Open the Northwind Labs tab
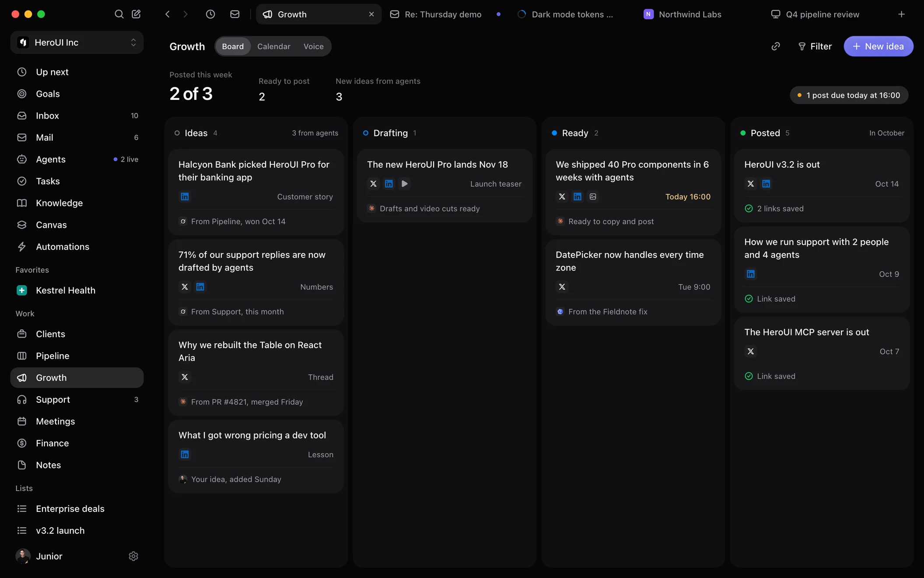The width and height of the screenshot is (924, 578). pyautogui.click(x=698, y=14)
